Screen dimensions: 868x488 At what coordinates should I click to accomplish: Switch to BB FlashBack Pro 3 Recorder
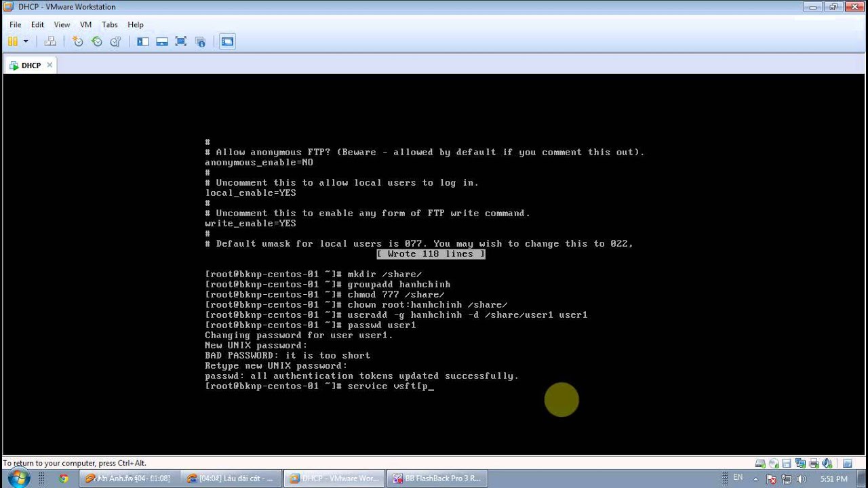point(437,479)
